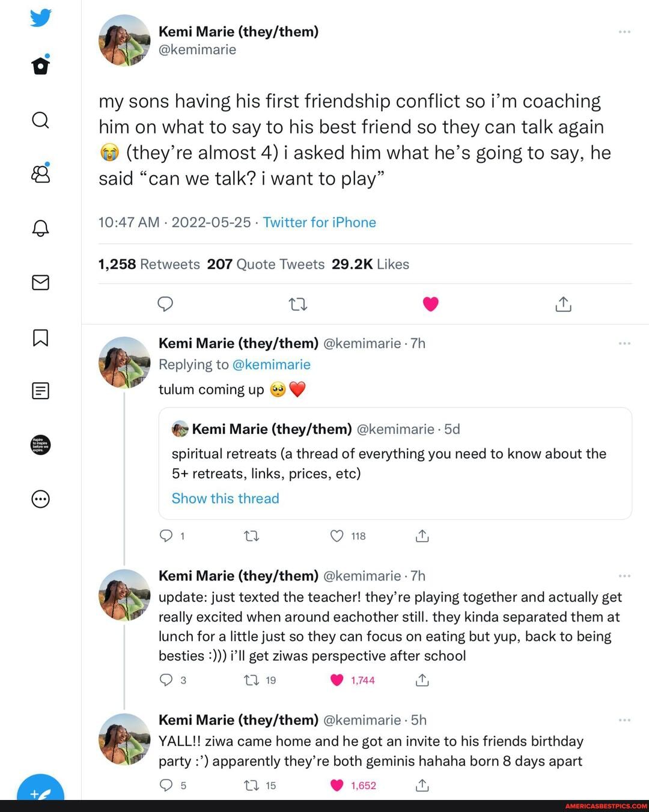Open your profile avatar menu
The width and height of the screenshot is (649, 812).
(x=40, y=445)
